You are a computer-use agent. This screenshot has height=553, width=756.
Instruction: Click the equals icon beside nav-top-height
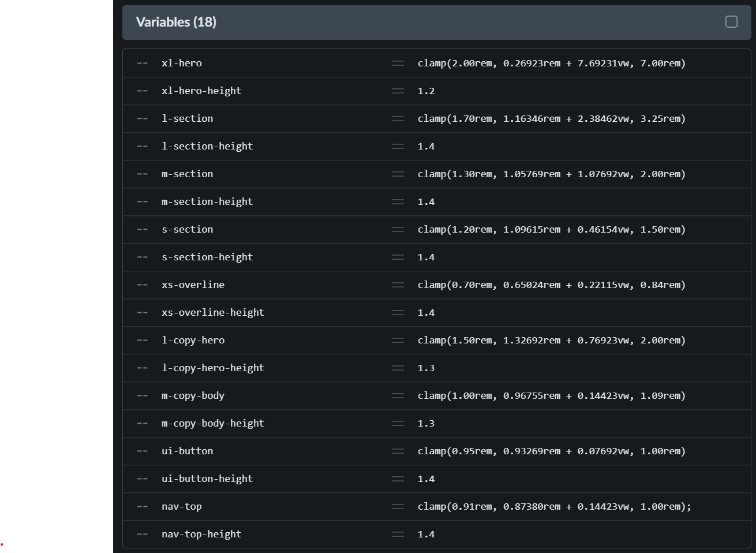[398, 535]
